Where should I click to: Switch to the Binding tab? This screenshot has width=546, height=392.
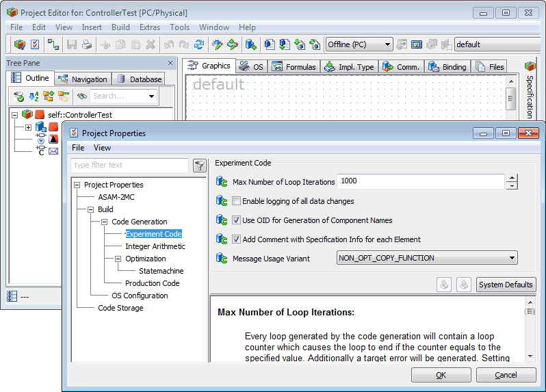[x=447, y=67]
